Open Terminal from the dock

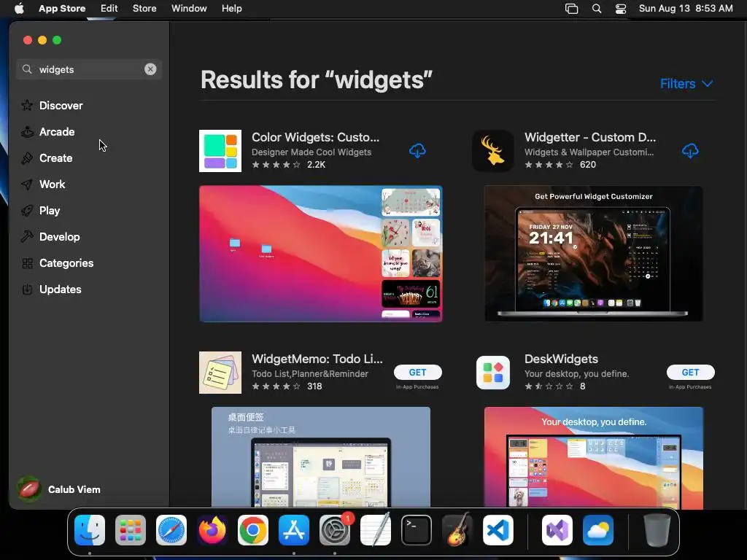pyautogui.click(x=417, y=530)
